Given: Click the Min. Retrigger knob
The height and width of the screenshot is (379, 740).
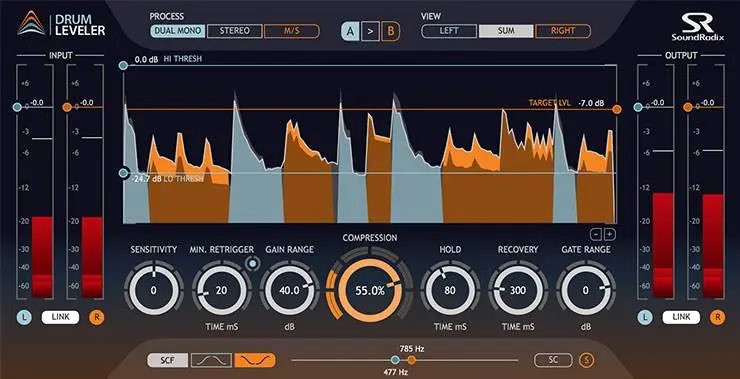Looking at the screenshot, I should click(221, 290).
